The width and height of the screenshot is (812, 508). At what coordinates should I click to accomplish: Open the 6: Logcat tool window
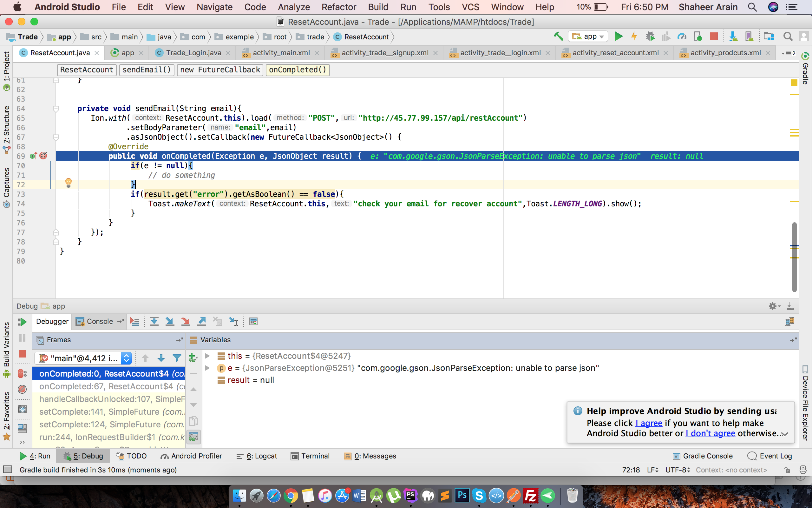point(257,456)
